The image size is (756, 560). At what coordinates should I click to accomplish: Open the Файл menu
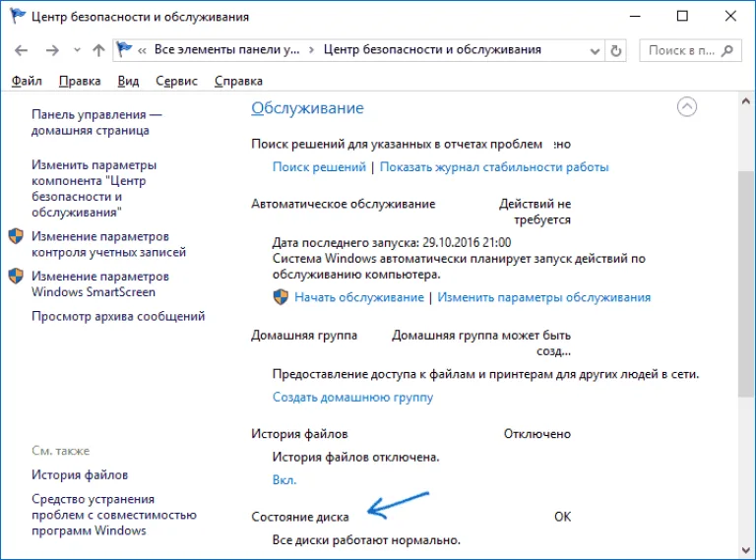pos(27,81)
